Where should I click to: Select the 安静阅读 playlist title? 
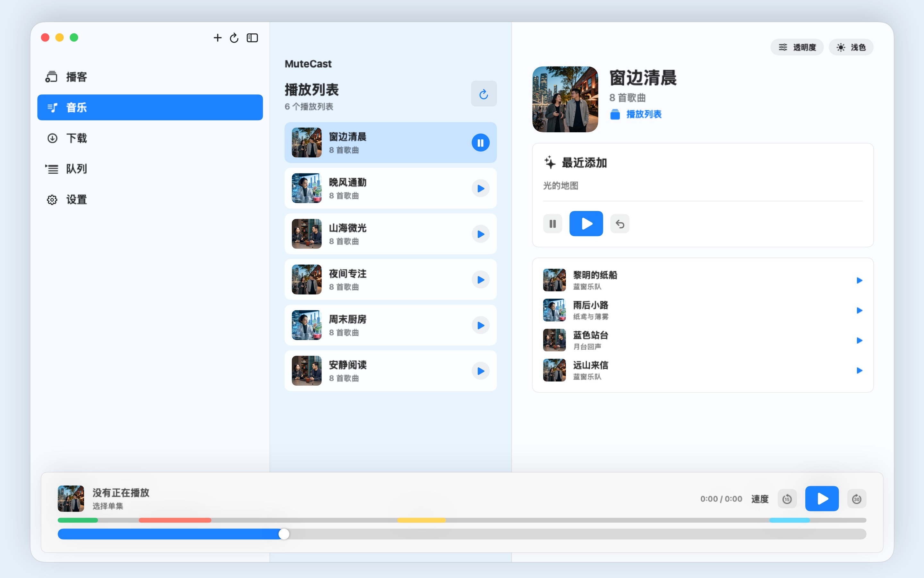(x=347, y=365)
